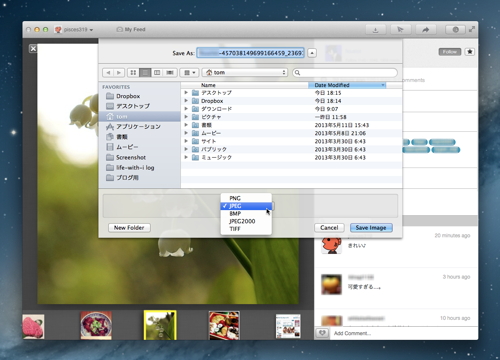Screen dimensions: 500x360
Task: Click the star favorite icon
Action: [x=470, y=52]
